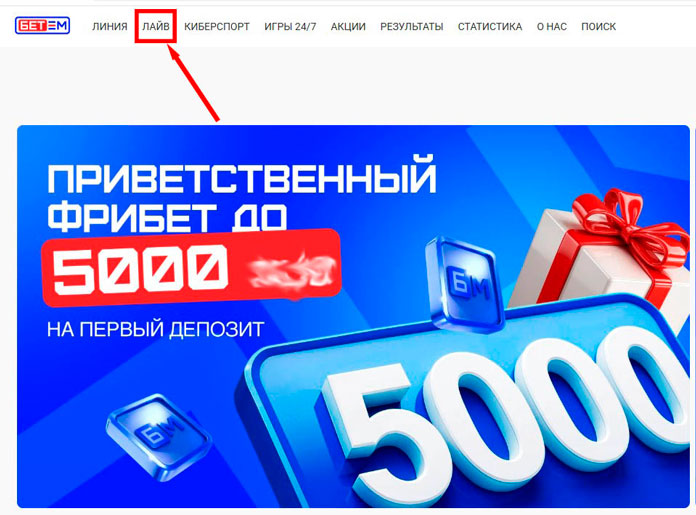This screenshot has width=696, height=515.
Task: Click the red arrow pointing at ЛАЙВ
Action: (194, 84)
